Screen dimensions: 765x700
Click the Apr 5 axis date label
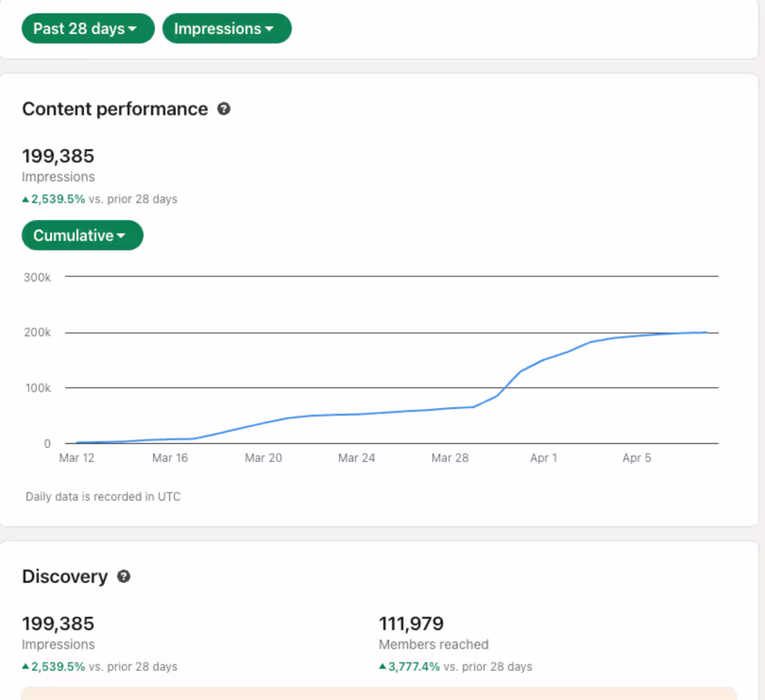click(637, 458)
